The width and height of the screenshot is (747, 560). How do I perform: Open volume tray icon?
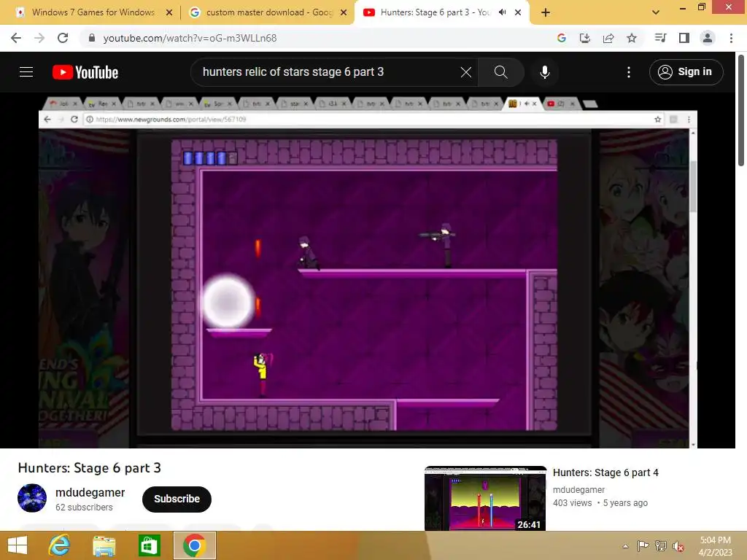coord(678,546)
